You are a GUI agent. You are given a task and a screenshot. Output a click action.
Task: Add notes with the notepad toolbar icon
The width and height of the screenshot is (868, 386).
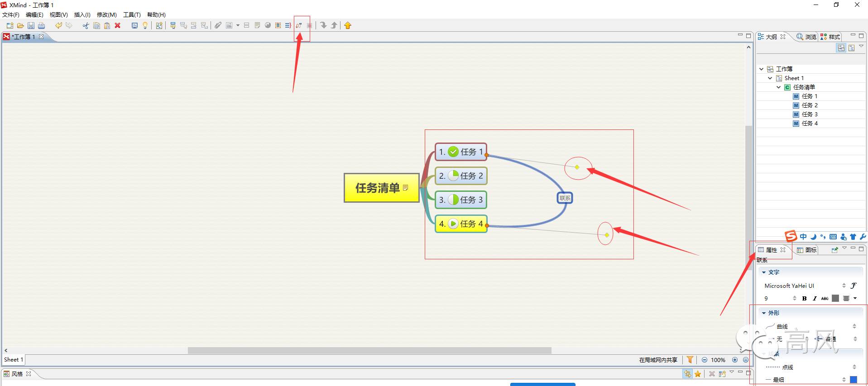coord(257,25)
